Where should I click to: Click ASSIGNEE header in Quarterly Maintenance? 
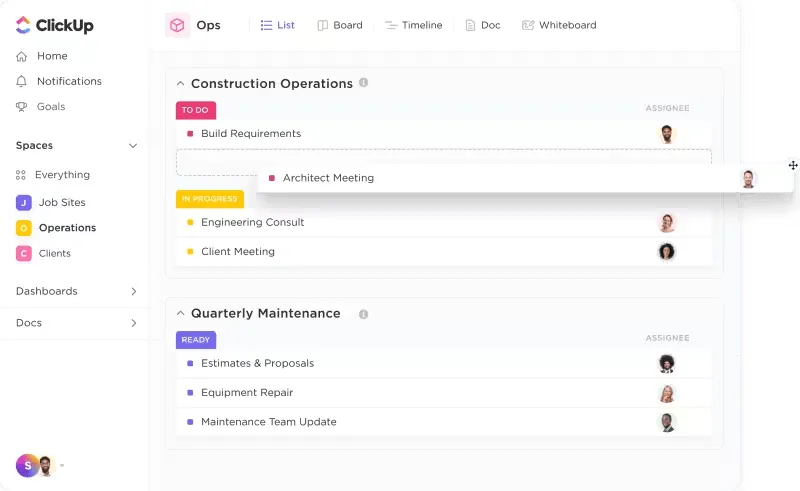coord(667,338)
